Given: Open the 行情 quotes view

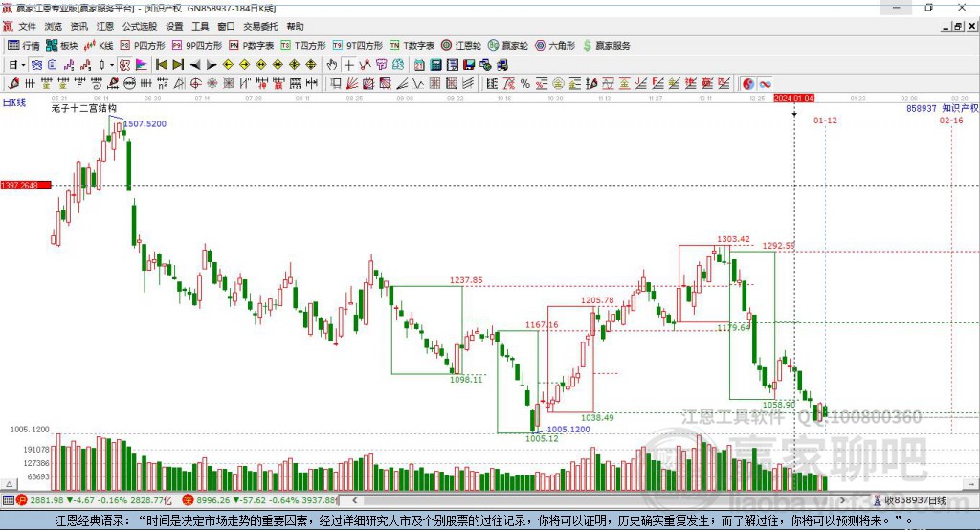Looking at the screenshot, I should (x=23, y=46).
